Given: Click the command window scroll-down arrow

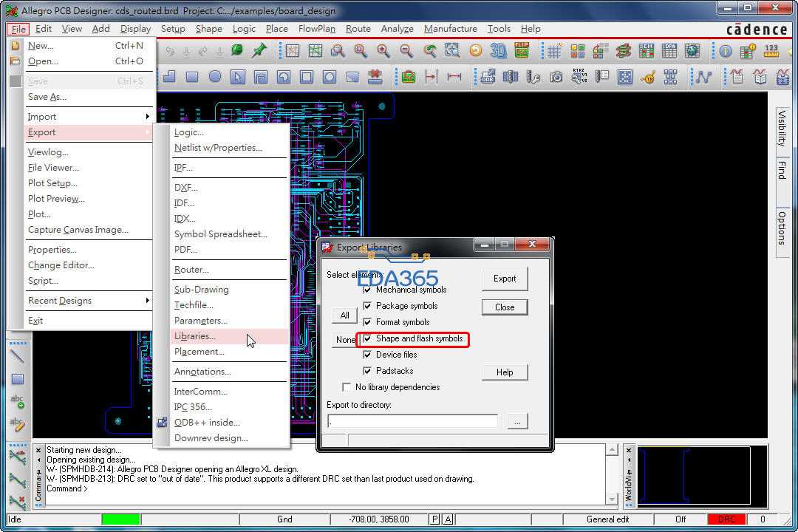Looking at the screenshot, I should click(x=613, y=499).
